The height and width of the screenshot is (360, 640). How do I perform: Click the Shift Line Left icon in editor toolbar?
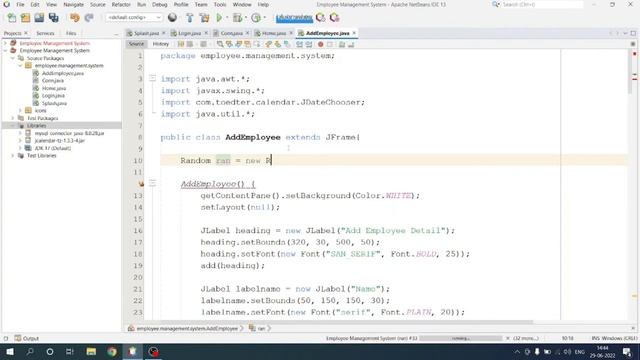tap(300, 44)
